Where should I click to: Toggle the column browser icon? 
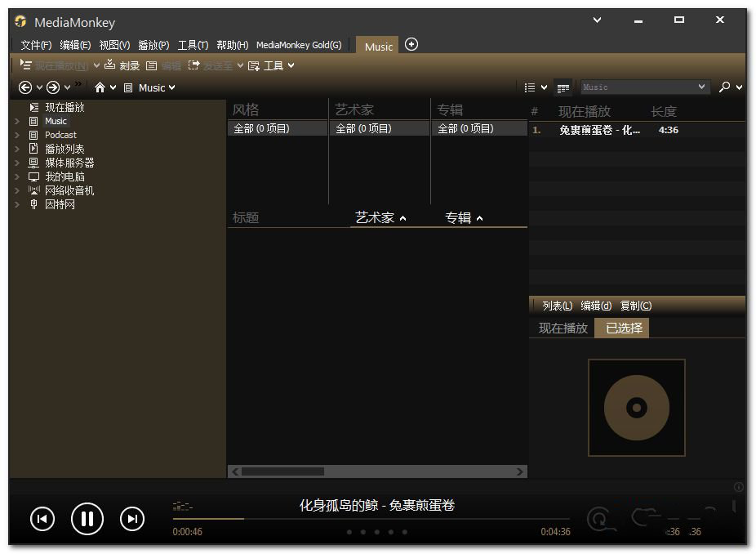click(x=563, y=88)
